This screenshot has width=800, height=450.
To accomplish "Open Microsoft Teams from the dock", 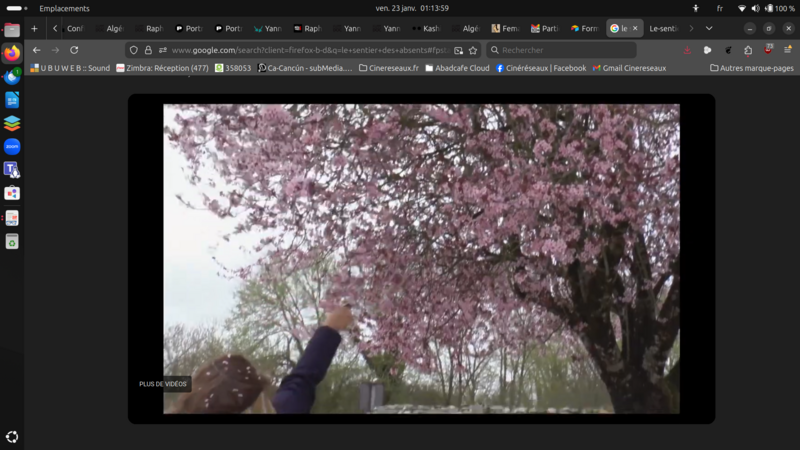I will coord(12,170).
